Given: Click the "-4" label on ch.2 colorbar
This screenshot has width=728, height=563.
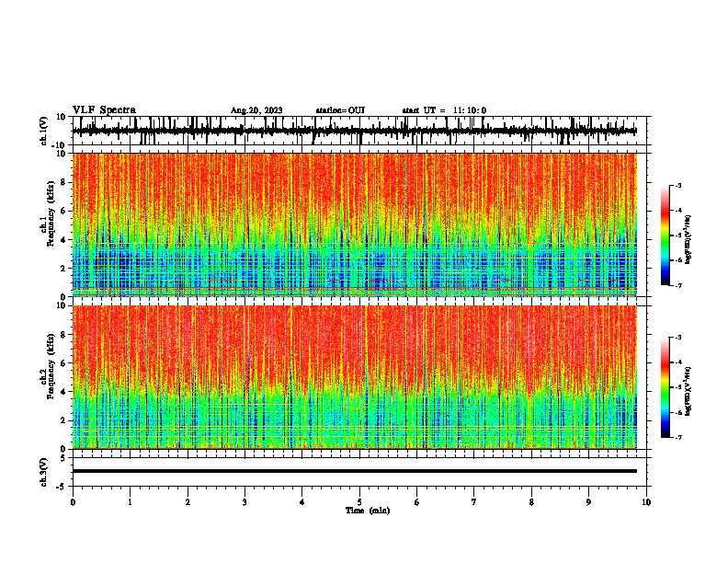Looking at the screenshot, I should tap(677, 362).
